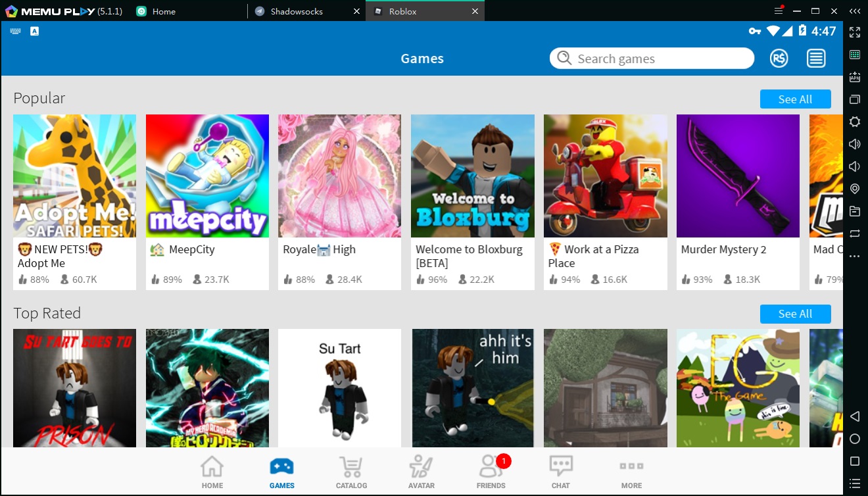Click See All for Popular games
Viewport: 868px width, 496px height.
click(x=795, y=99)
